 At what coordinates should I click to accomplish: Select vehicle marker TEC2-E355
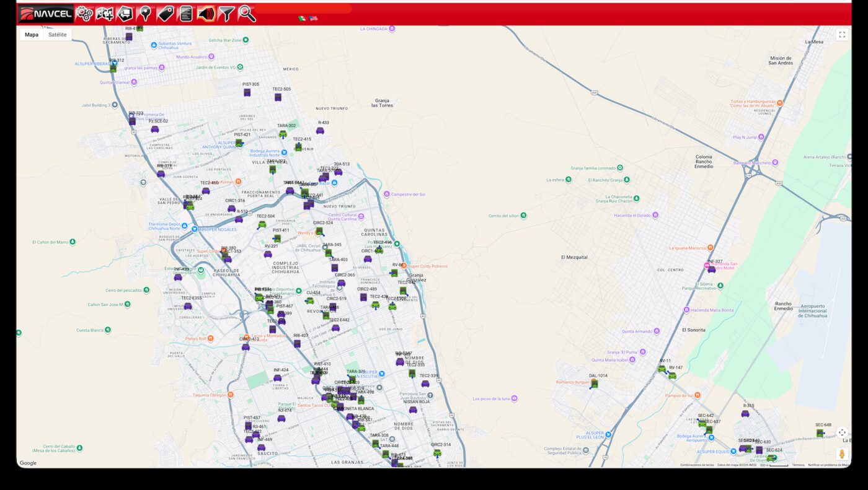click(188, 306)
